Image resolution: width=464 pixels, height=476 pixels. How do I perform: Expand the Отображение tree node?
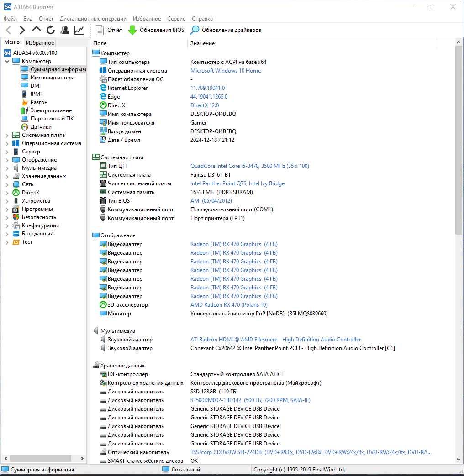[7, 160]
